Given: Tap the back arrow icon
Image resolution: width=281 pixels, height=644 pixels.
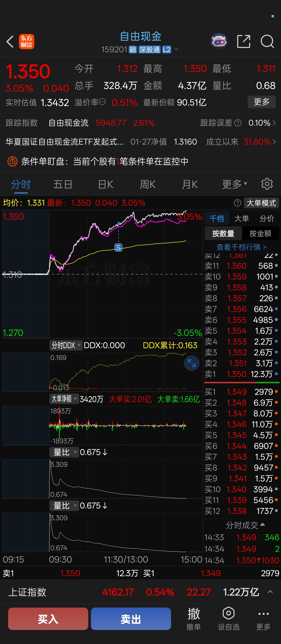Looking at the screenshot, I should (x=10, y=42).
